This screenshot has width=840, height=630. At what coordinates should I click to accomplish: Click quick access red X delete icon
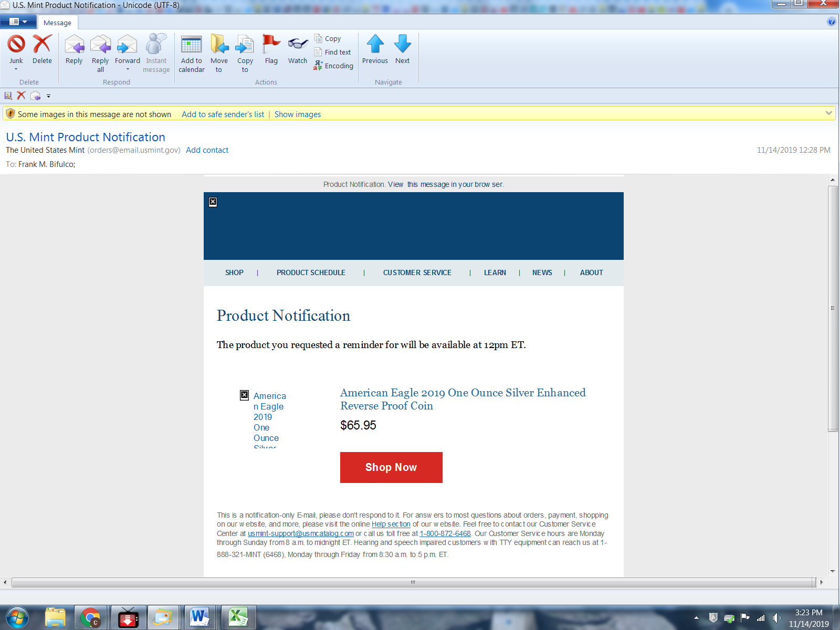tap(21, 96)
